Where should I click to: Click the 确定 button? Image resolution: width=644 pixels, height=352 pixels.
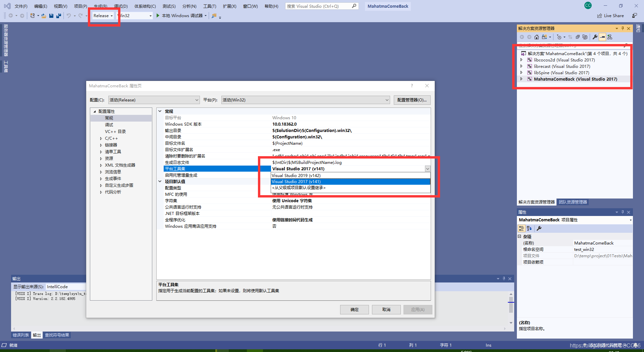[354, 309]
